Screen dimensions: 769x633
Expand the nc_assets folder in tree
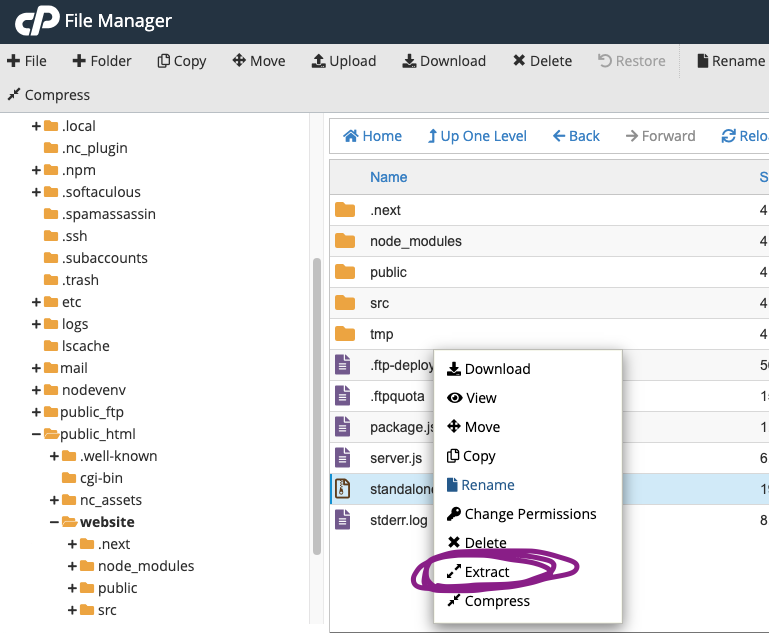coord(54,500)
